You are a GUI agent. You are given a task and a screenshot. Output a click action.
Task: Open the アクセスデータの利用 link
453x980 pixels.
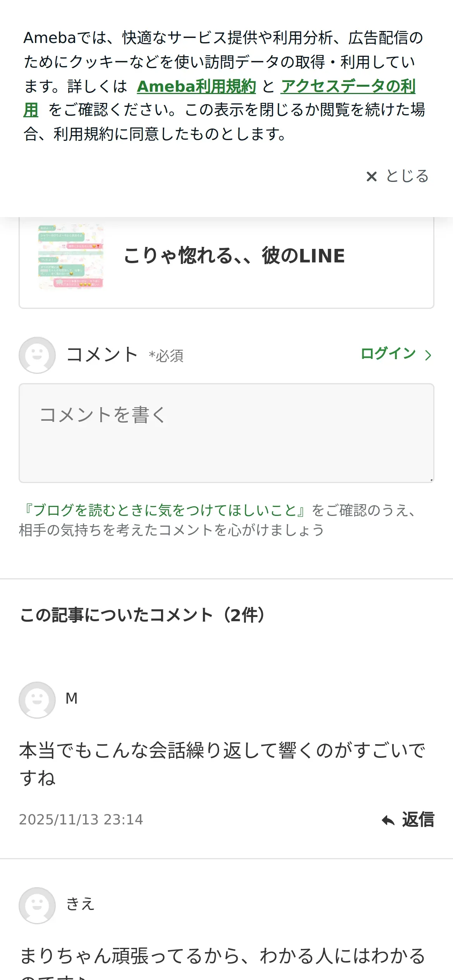pyautogui.click(x=348, y=86)
